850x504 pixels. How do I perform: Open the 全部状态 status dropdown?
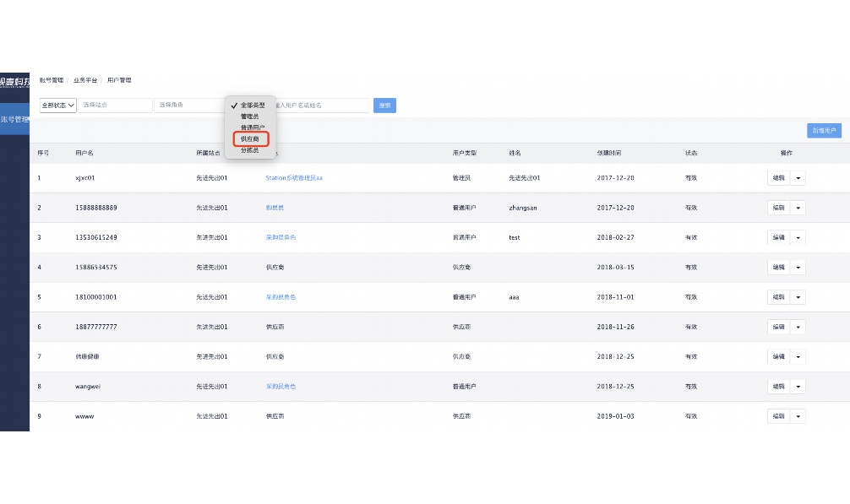point(58,106)
